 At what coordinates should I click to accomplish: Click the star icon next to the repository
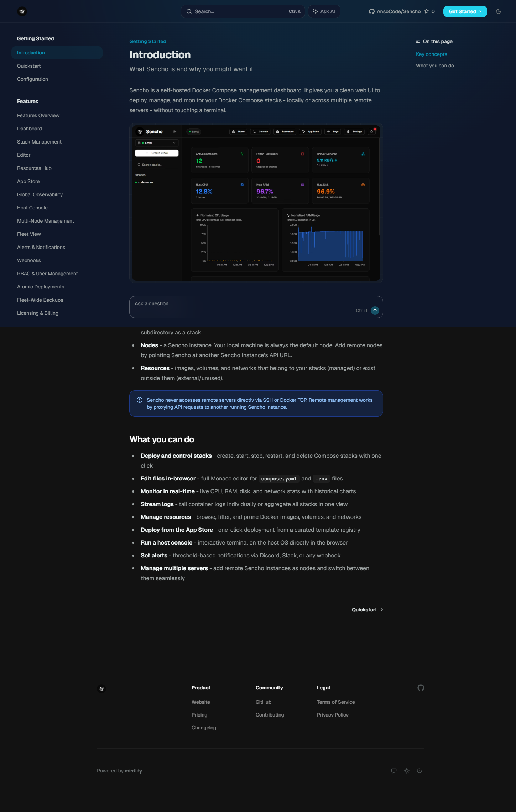(427, 11)
